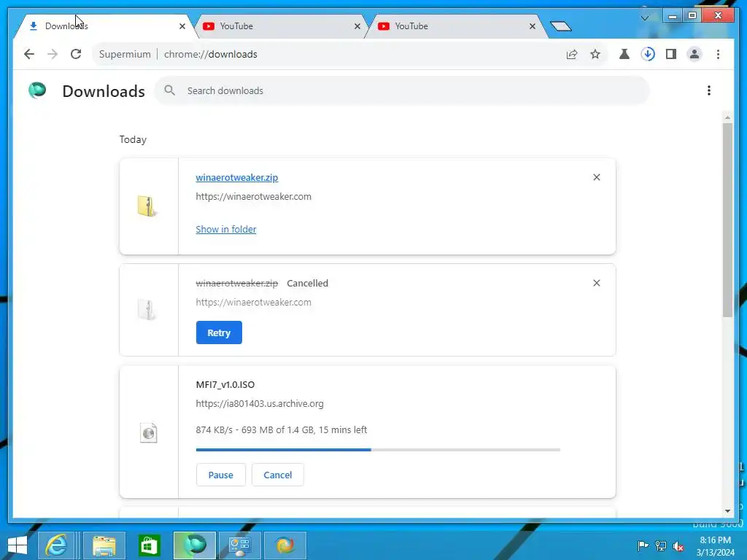
Task: Open the profile avatar menu
Action: (694, 54)
